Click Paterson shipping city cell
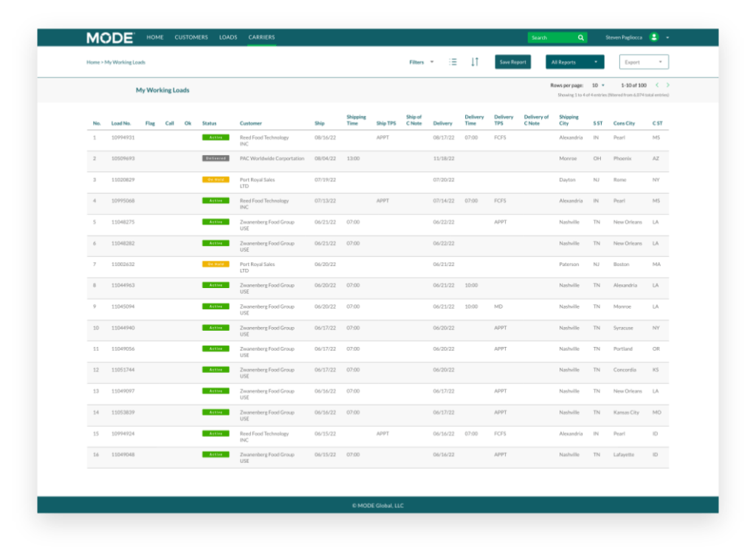Screen dimensions: 756x559 tap(569, 264)
